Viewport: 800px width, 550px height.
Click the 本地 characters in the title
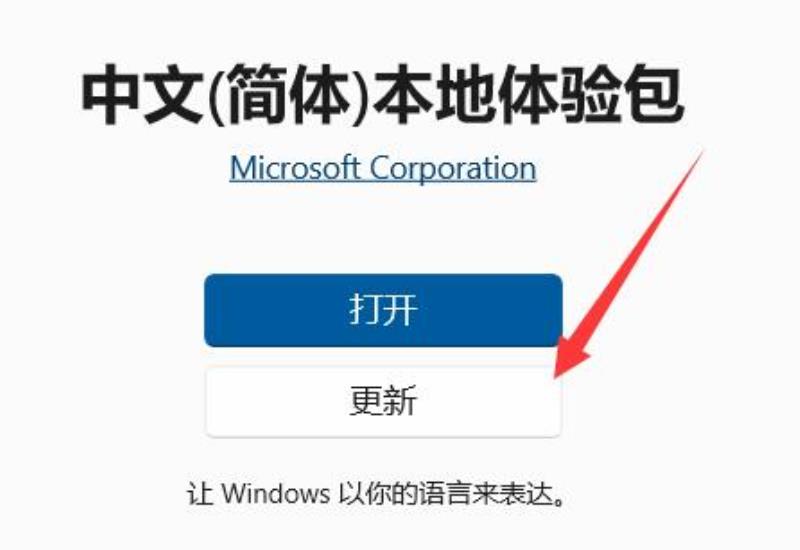tap(434, 95)
